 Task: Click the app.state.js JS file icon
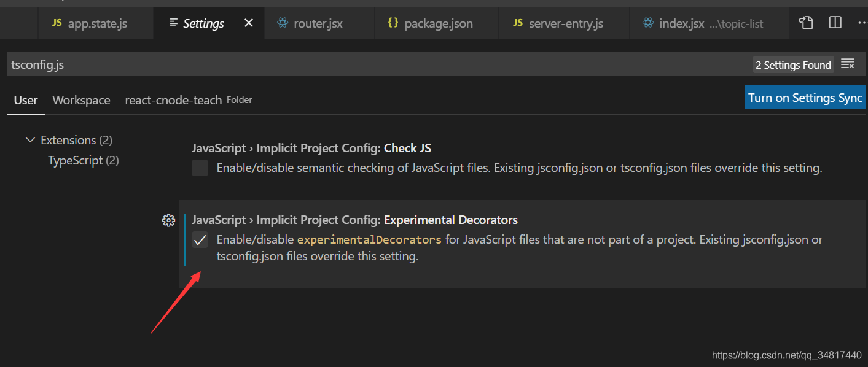(57, 23)
